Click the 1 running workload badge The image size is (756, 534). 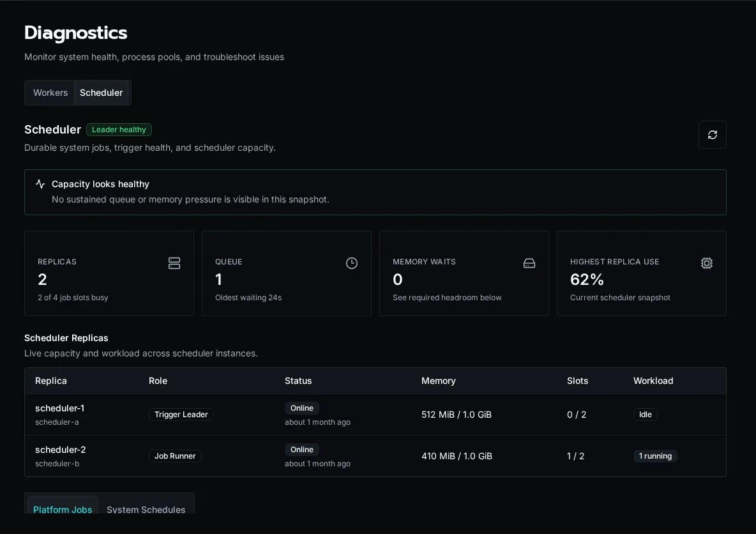point(655,456)
